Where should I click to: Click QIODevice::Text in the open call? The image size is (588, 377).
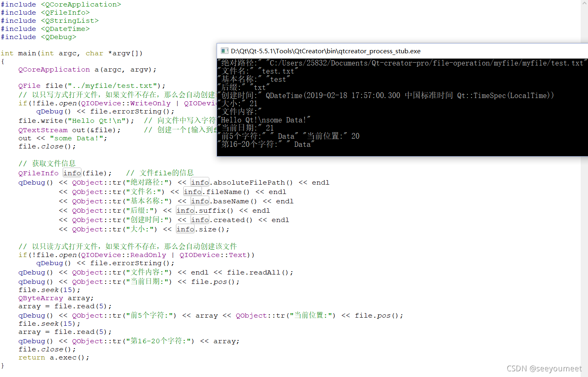[213, 255]
